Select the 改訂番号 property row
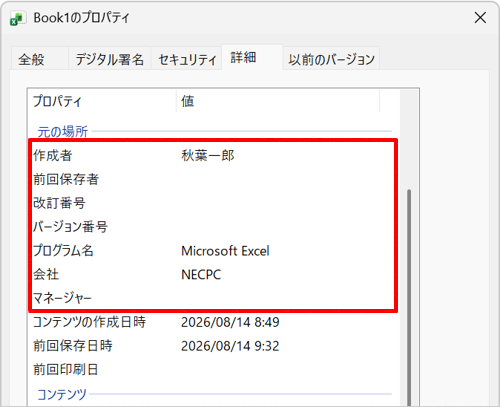The height and width of the screenshot is (407, 500). click(213, 203)
